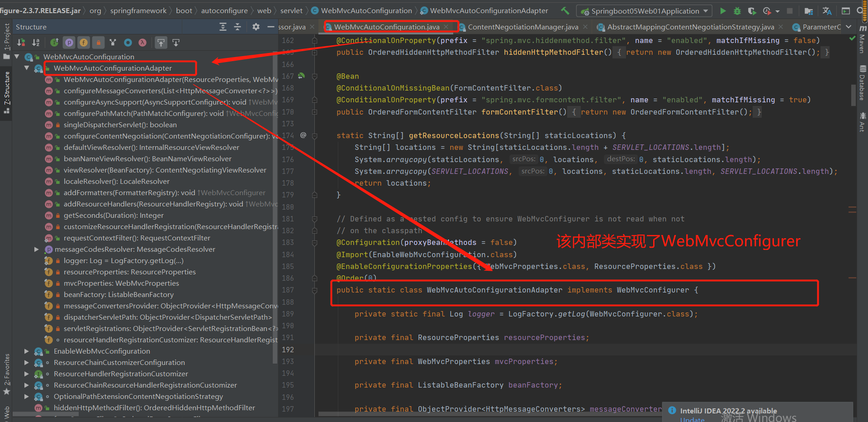The image size is (868, 422).
Task: Close the ContentNegotiationManager.java tab
Action: tap(585, 27)
